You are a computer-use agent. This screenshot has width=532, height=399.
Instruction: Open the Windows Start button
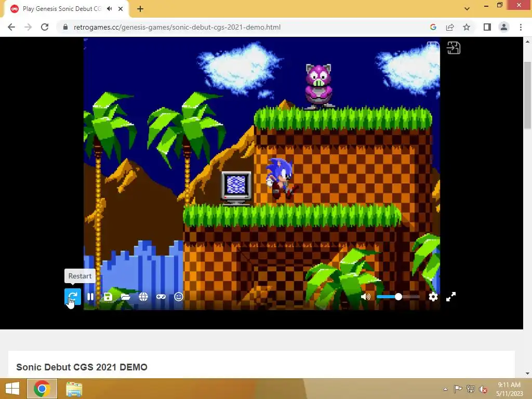click(12, 389)
